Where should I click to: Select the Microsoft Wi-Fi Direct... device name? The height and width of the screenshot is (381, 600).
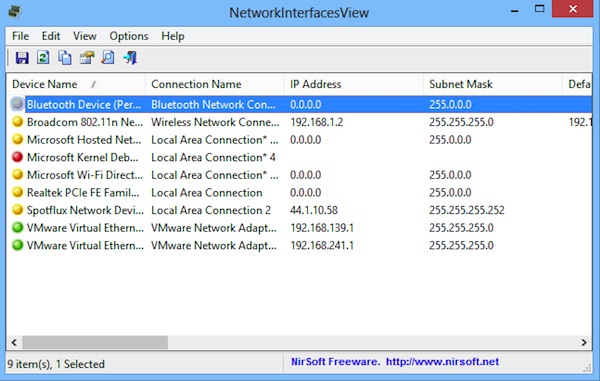pos(85,175)
